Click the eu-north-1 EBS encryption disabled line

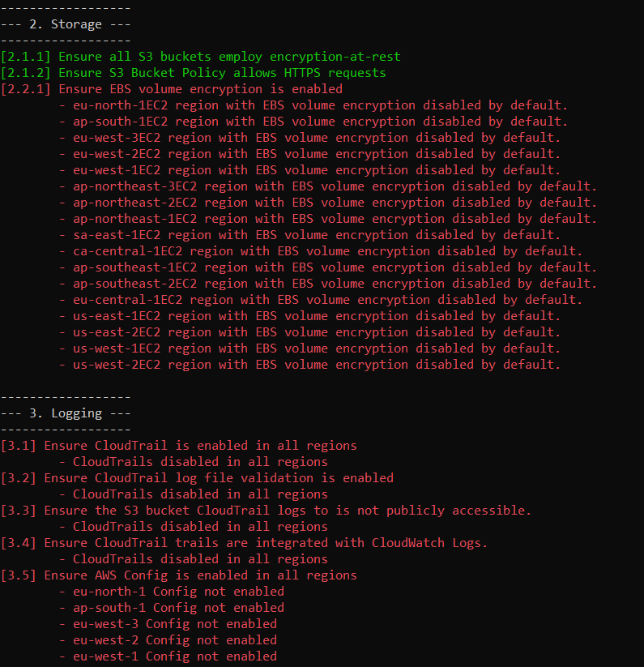tap(313, 105)
